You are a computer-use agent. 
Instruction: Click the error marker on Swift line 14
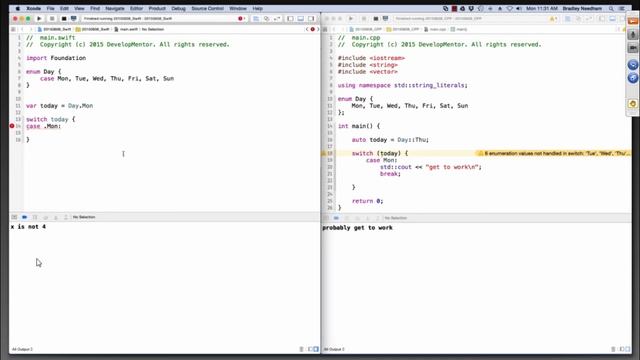pos(12,126)
